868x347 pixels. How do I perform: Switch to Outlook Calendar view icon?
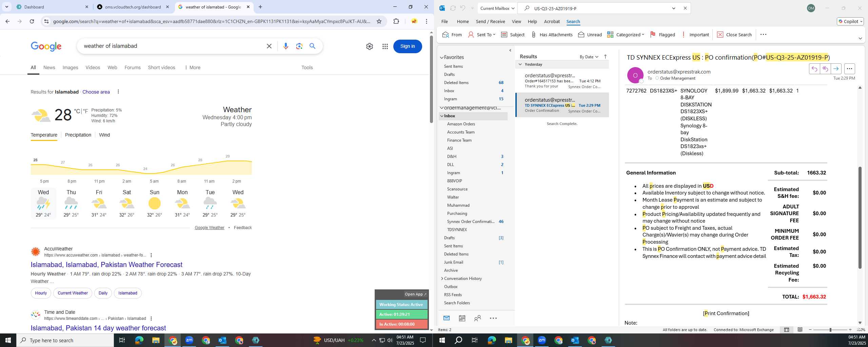click(x=462, y=318)
